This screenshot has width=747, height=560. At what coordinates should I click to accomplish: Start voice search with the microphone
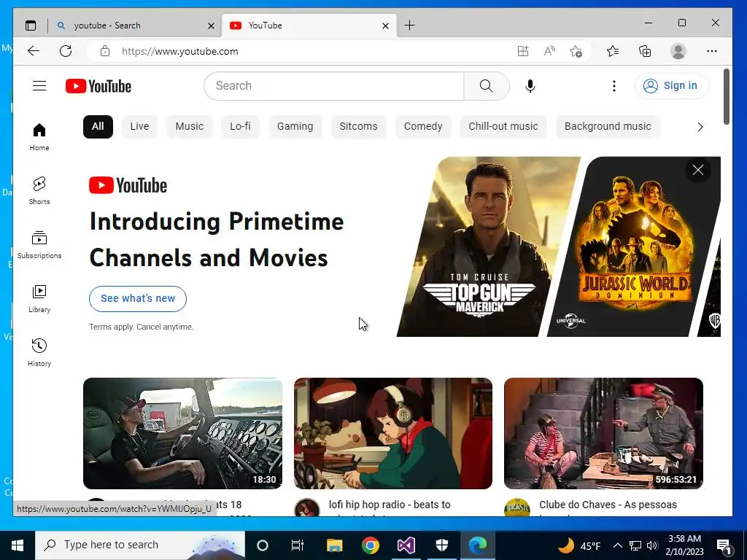[x=530, y=86]
